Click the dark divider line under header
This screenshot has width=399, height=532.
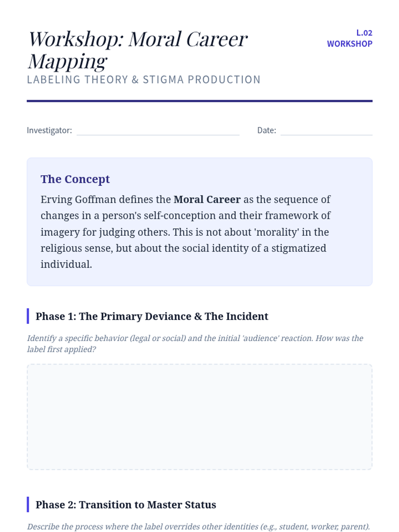click(x=199, y=101)
